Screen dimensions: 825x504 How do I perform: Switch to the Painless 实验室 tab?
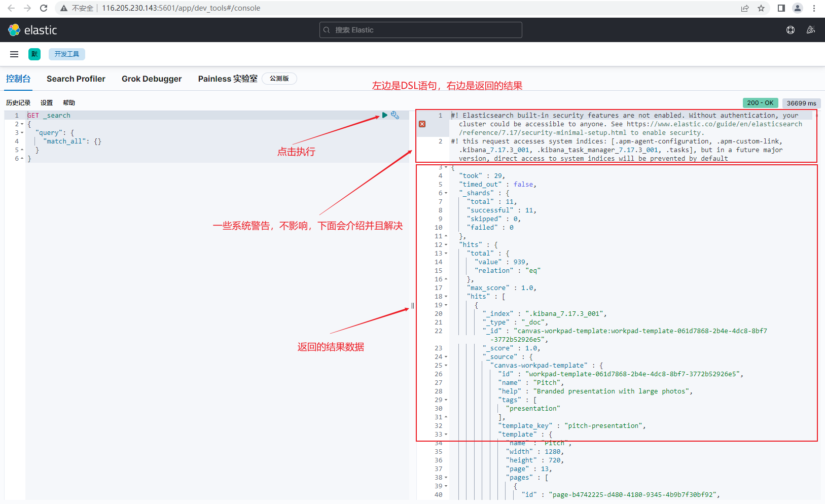[228, 79]
